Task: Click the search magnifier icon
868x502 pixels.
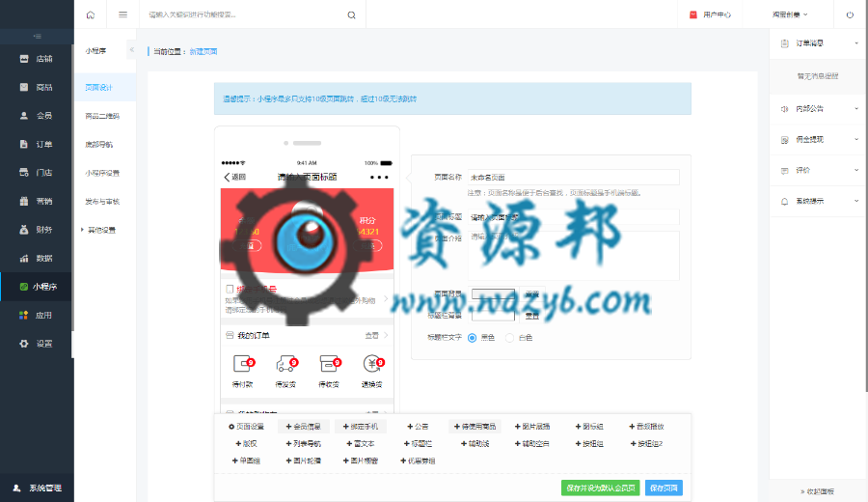Action: tap(351, 14)
